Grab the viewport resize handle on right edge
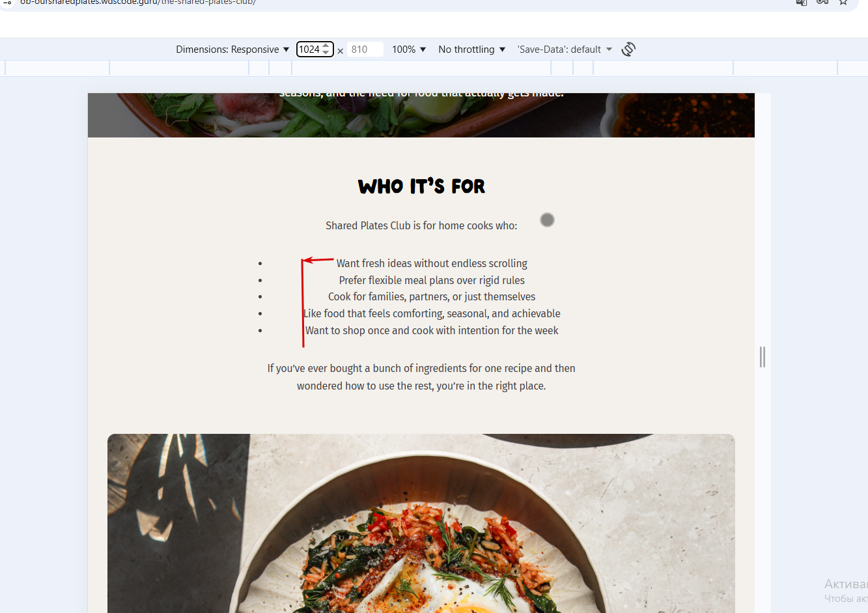The height and width of the screenshot is (613, 868). tap(763, 357)
